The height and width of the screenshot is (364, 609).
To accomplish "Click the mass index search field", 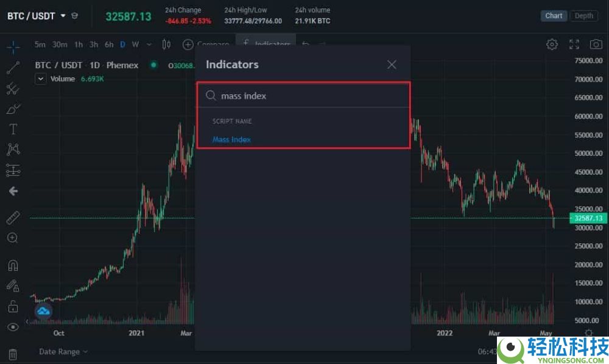I will 303,96.
